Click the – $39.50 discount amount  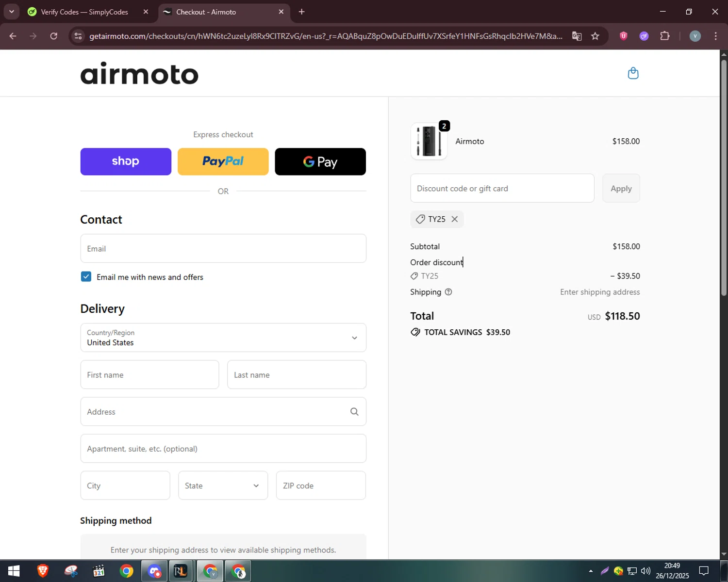click(625, 276)
